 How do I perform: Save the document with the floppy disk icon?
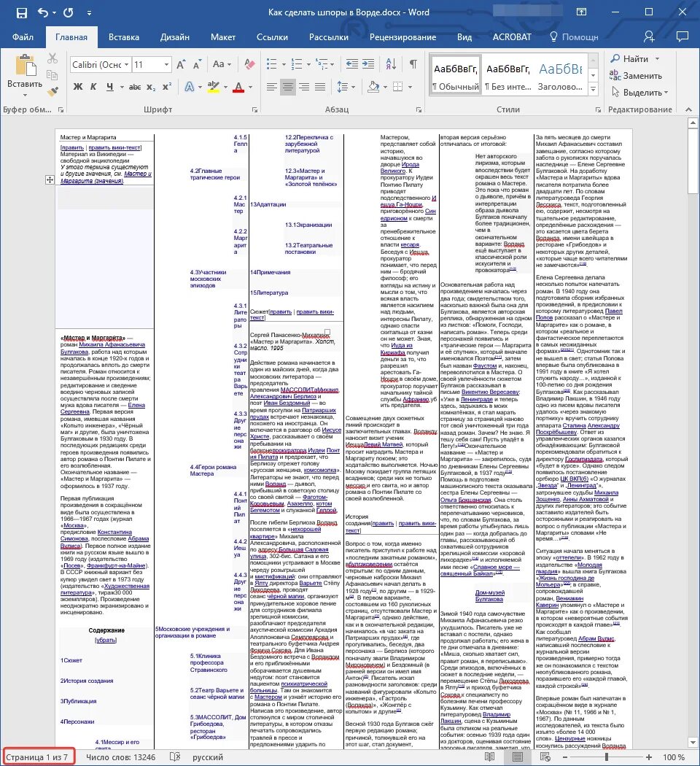coord(22,12)
